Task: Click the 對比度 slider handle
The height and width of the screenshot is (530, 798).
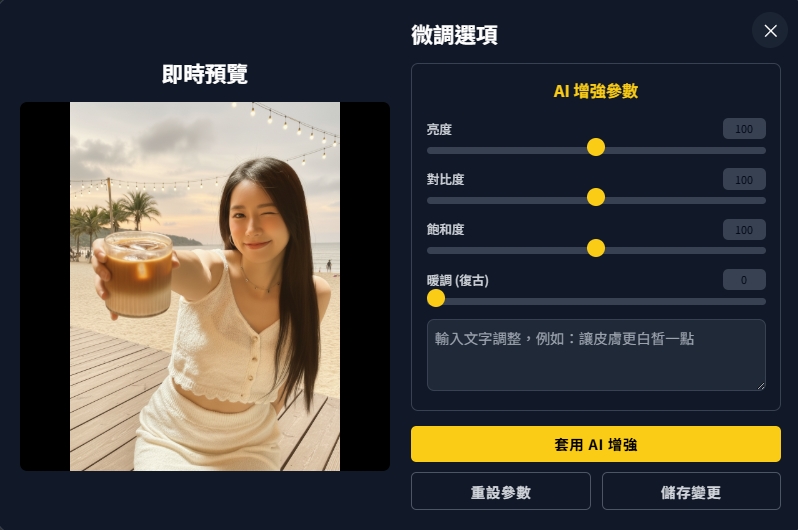Action: tap(595, 198)
